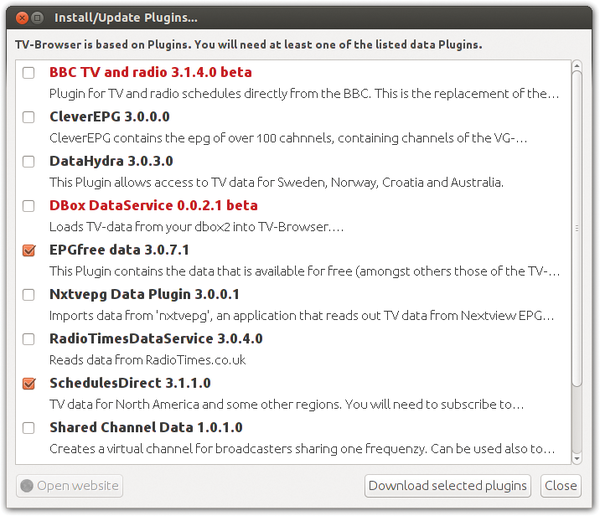Enable the Shared Channel Data checkbox
The width and height of the screenshot is (600, 516).
[29, 428]
